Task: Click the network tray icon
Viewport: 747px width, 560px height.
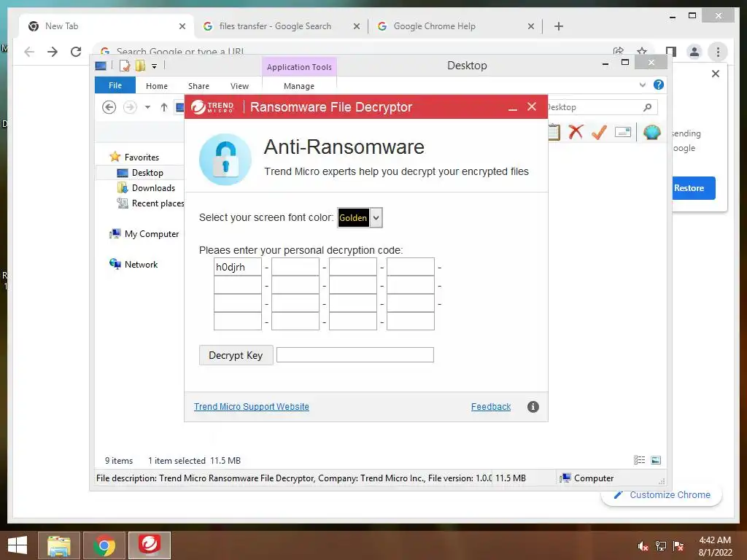Action: (x=661, y=545)
